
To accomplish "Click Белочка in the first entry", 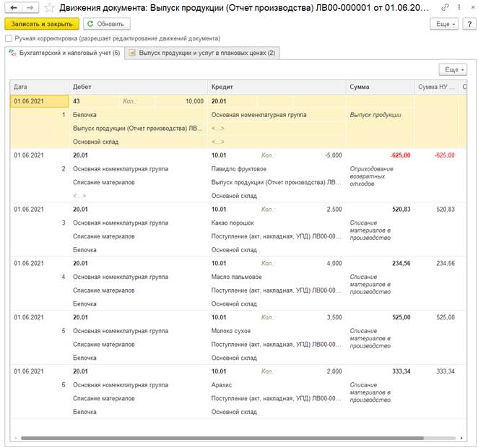I will 84,115.
